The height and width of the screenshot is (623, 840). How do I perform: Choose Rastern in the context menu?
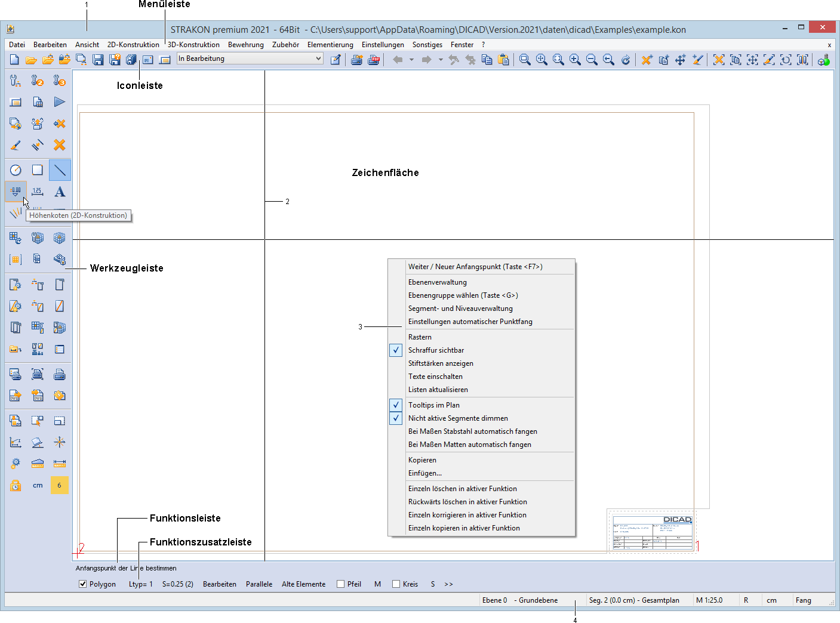coord(482,337)
